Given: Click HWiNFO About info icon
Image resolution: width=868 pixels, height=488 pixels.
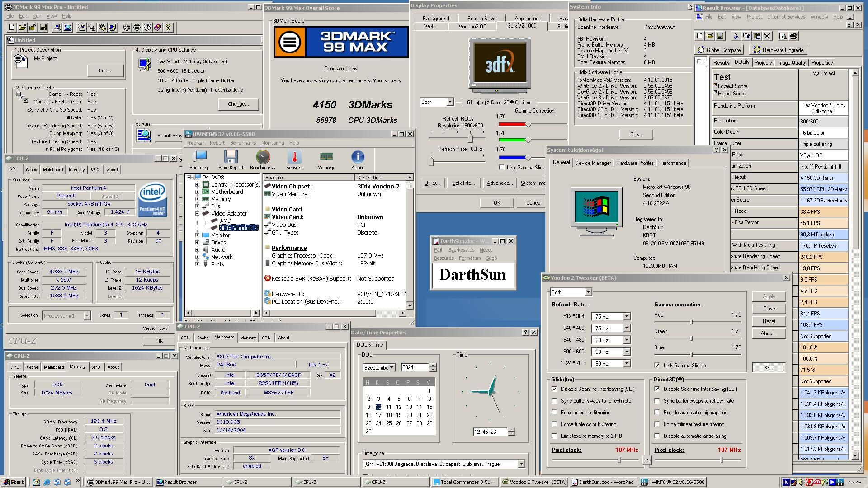Looking at the screenshot, I should coord(358,160).
